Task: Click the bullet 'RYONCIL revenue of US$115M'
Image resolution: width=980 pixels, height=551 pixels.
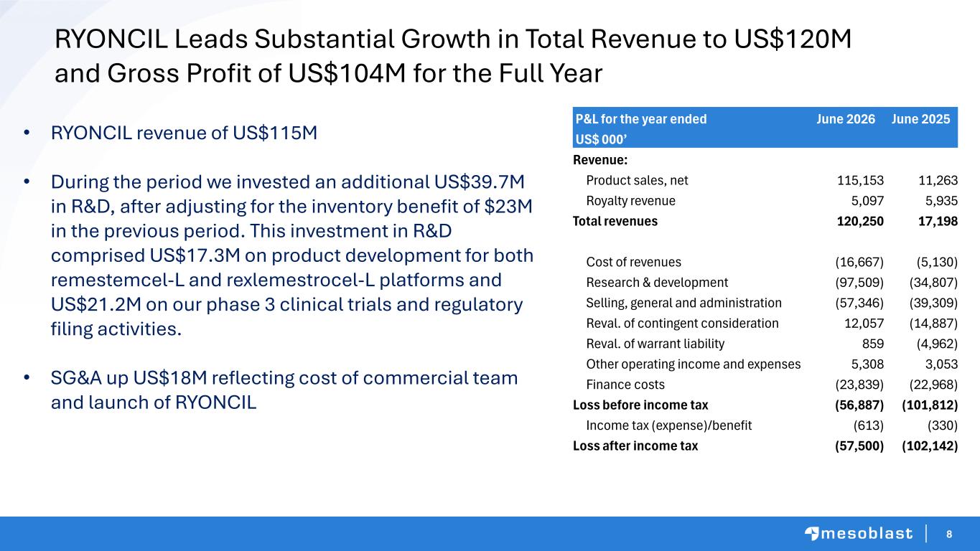Action: click(x=184, y=133)
